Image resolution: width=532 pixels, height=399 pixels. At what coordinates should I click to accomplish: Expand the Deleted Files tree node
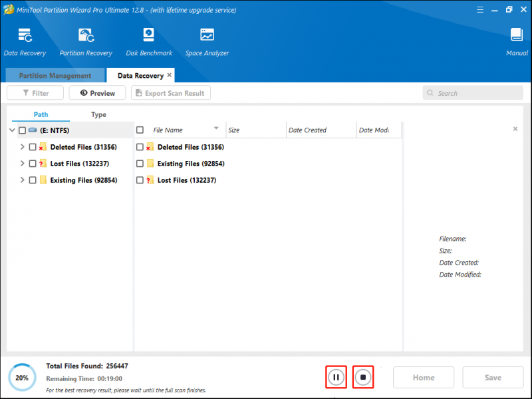23,146
